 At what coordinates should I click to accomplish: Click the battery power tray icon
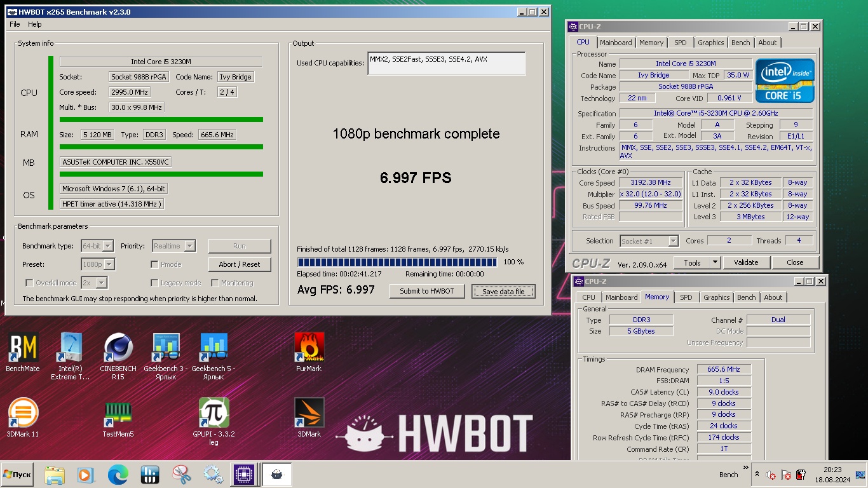click(801, 475)
